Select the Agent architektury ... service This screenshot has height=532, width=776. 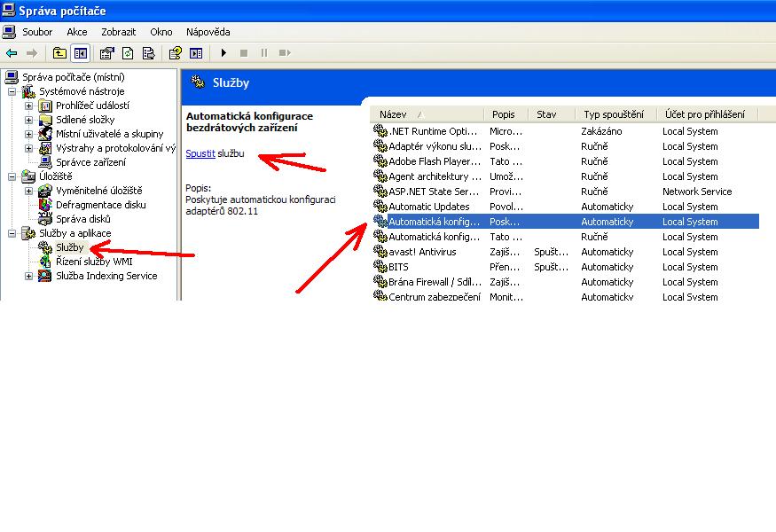point(565,176)
